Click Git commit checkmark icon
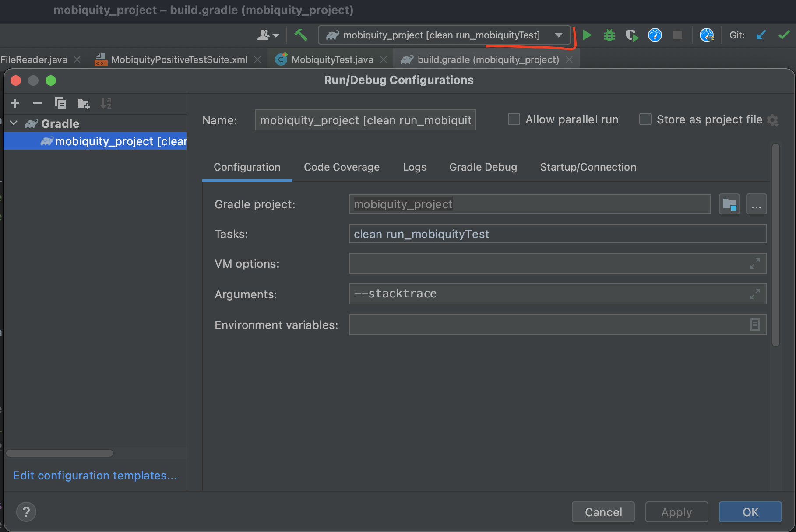This screenshot has width=796, height=532. point(784,35)
